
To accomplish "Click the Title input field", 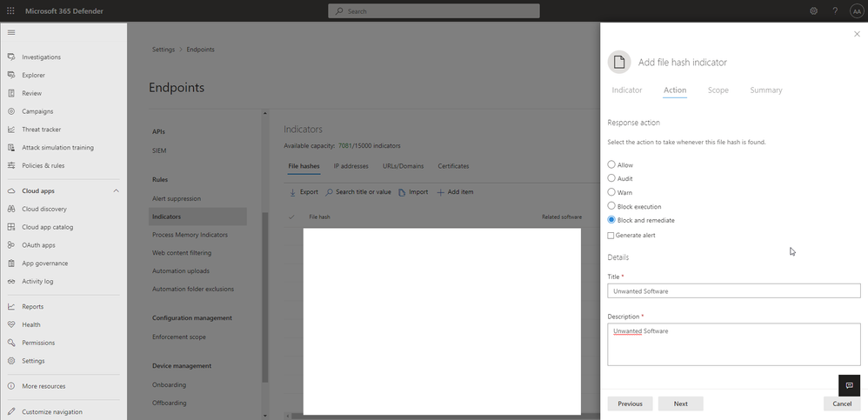I will (x=733, y=291).
